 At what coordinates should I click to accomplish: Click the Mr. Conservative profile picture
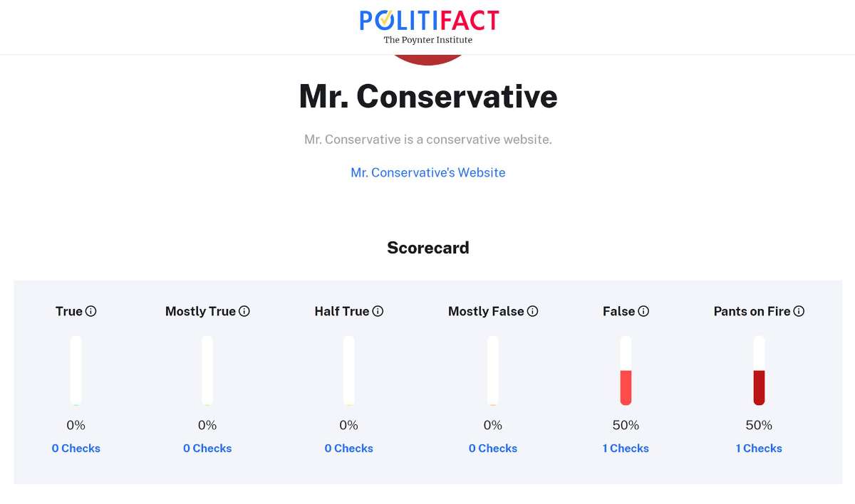pyautogui.click(x=428, y=59)
